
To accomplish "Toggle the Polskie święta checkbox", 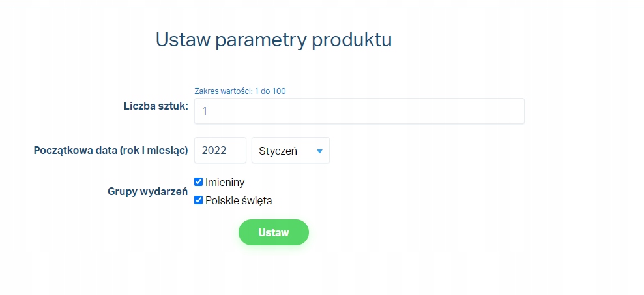I will click(199, 200).
